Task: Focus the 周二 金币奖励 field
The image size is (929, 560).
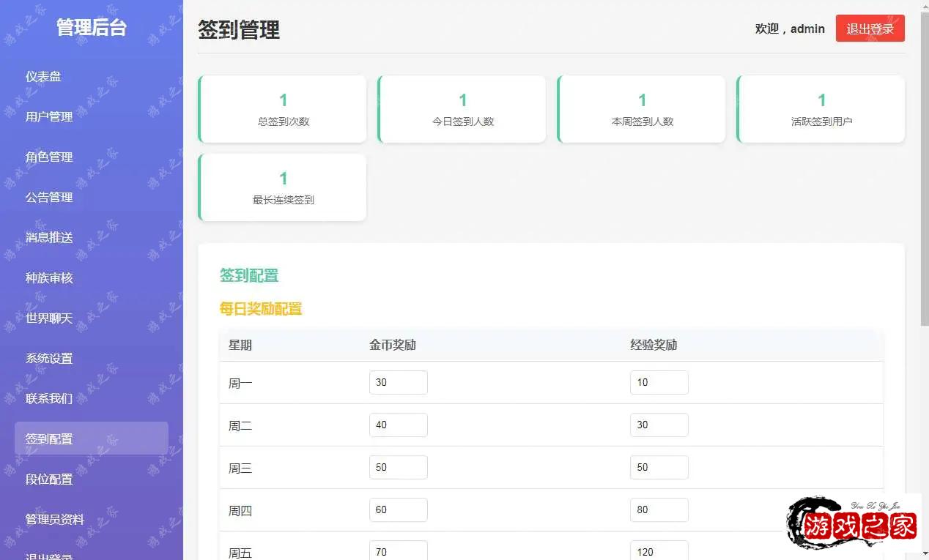Action: pos(398,425)
